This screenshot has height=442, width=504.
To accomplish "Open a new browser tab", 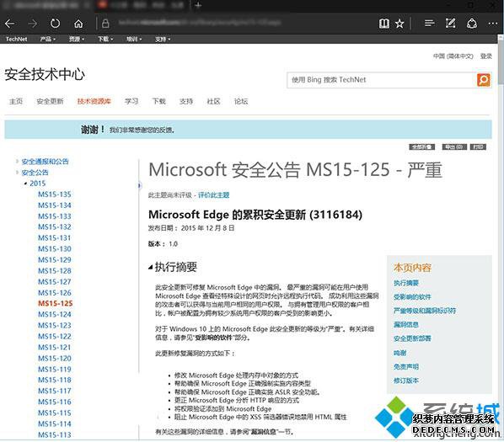I will click(198, 5).
